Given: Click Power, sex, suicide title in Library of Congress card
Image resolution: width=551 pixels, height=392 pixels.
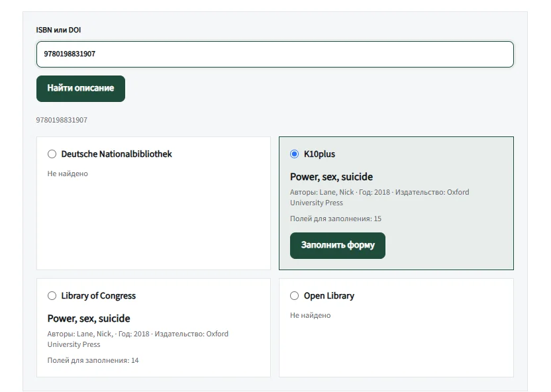Looking at the screenshot, I should tap(89, 318).
